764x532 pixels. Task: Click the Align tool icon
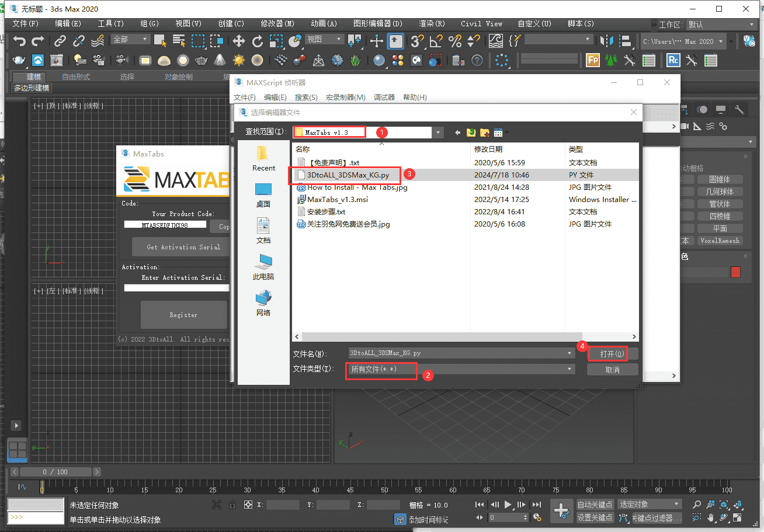626,41
